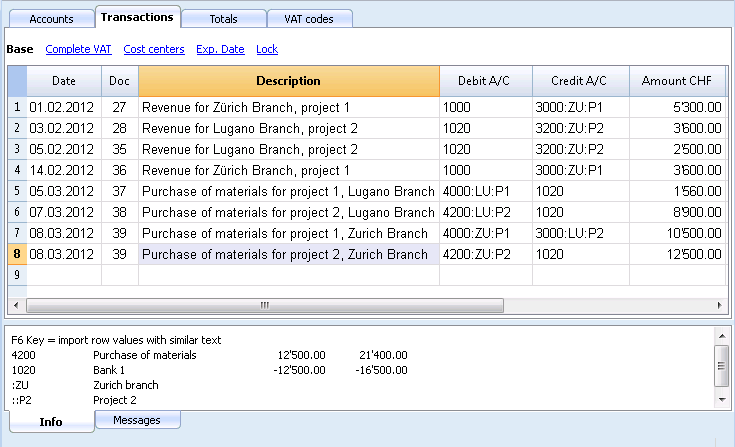Click left arrow of horizontal scrollbar
Viewport: 735px width, 447px height.
[16, 305]
